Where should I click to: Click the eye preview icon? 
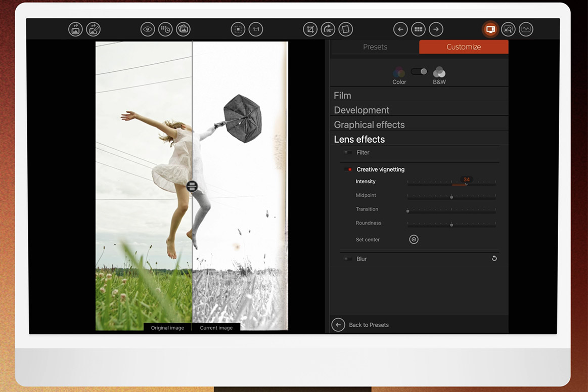(147, 29)
